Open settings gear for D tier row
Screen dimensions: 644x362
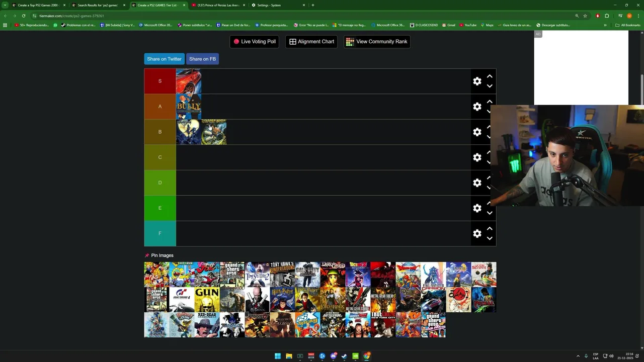pyautogui.click(x=477, y=183)
